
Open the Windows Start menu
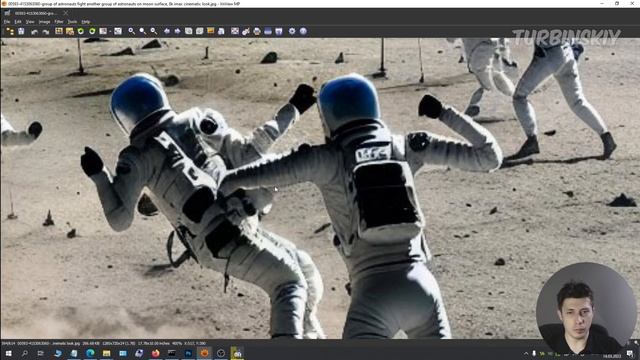[8, 353]
